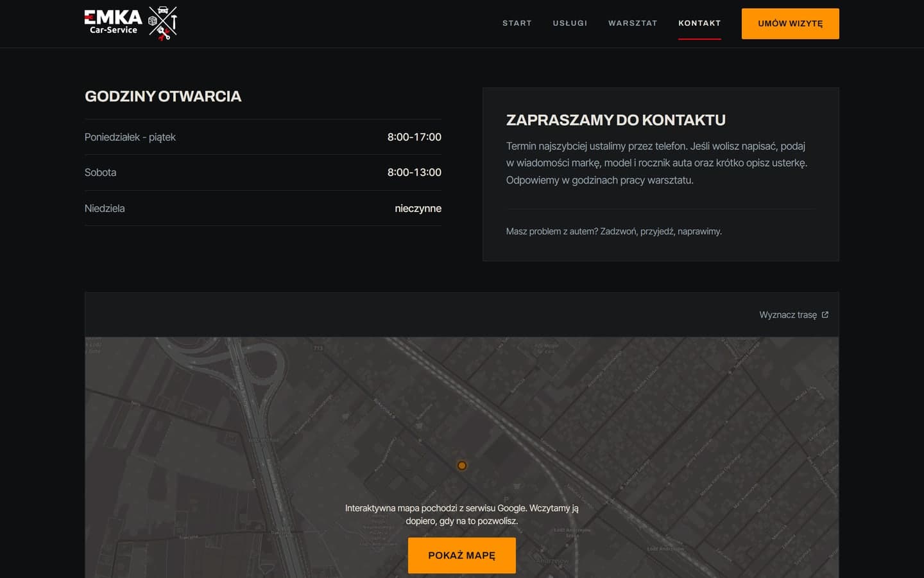Click the orange location marker on the map

[x=461, y=466]
